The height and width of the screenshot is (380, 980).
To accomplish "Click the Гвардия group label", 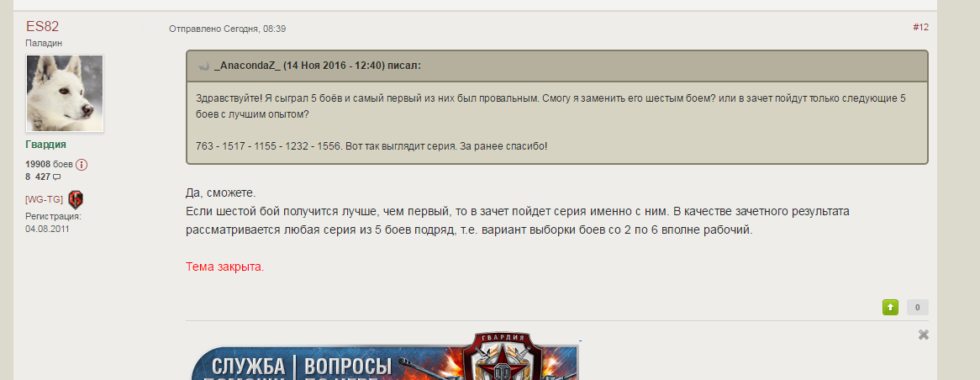I will point(45,145).
